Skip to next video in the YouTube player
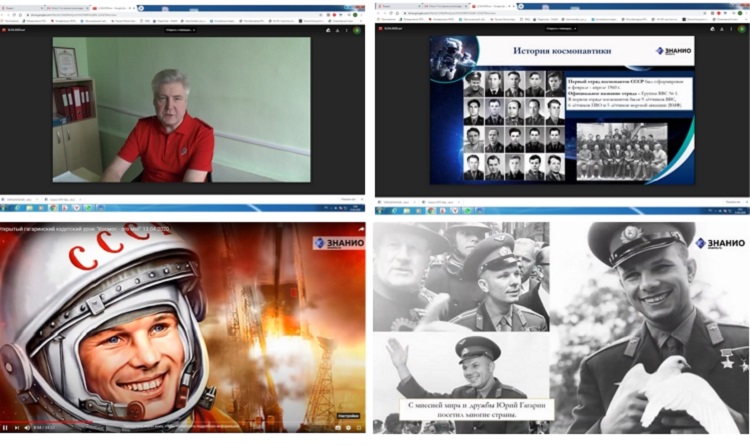 coord(18,427)
